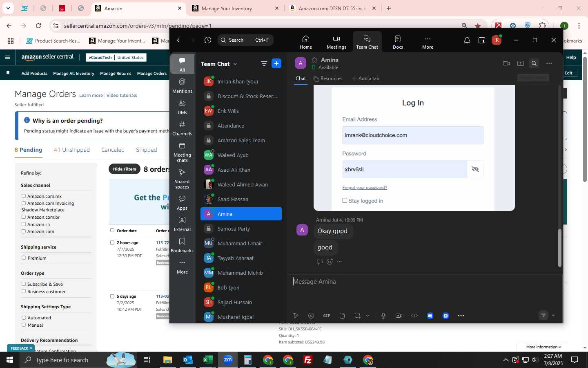Go back using Zoom's back arrow

(x=178, y=40)
